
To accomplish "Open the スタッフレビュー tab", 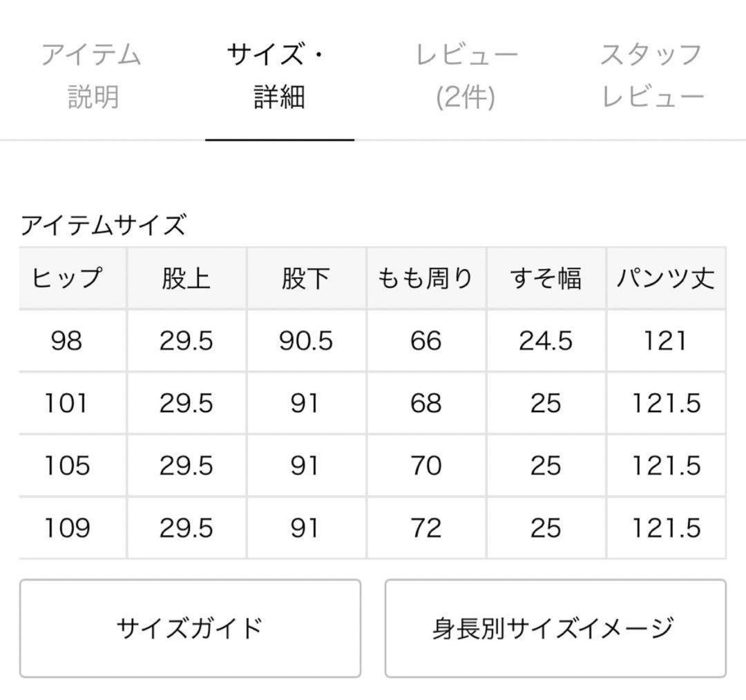I will (651, 75).
